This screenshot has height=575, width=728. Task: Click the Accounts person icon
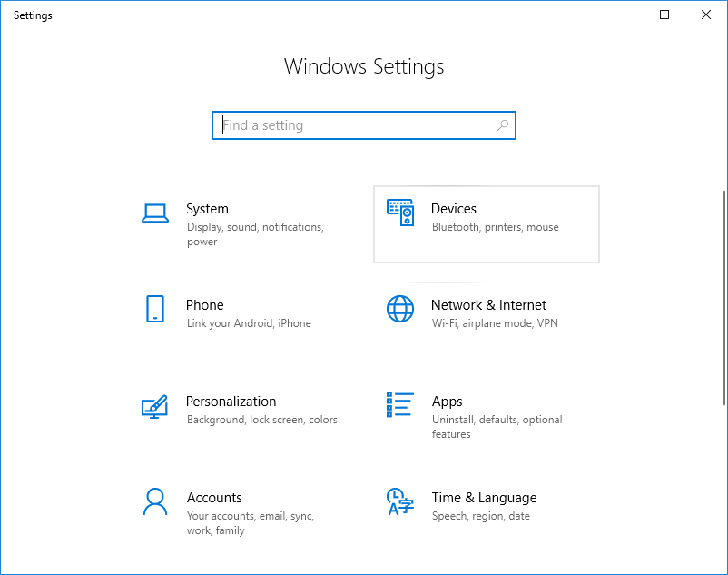click(x=155, y=501)
